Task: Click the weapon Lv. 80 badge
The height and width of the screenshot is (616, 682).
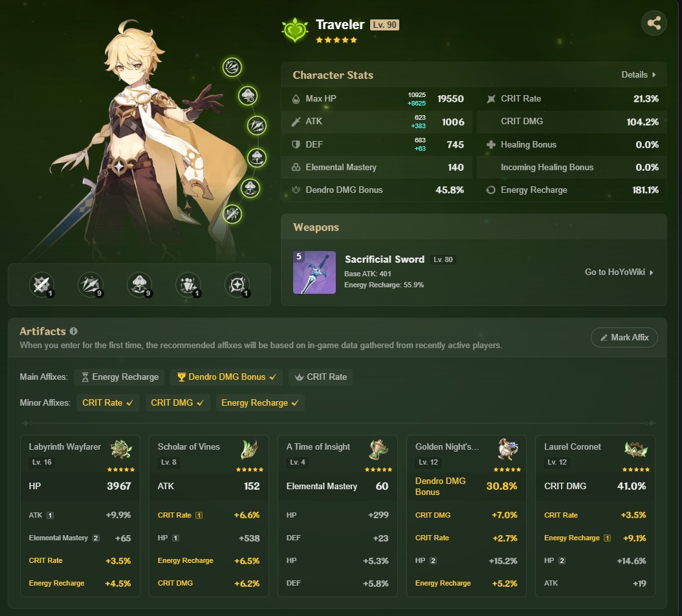Action: tap(443, 259)
